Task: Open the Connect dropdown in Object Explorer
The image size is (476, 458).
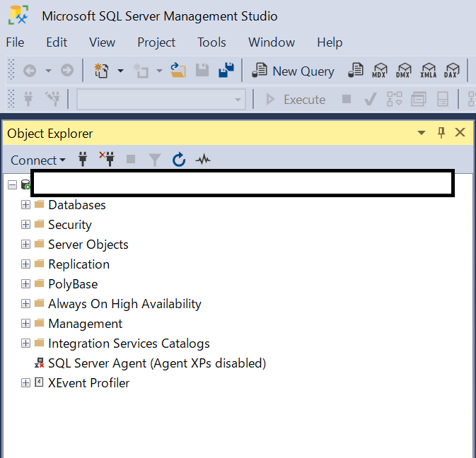Action: [38, 160]
